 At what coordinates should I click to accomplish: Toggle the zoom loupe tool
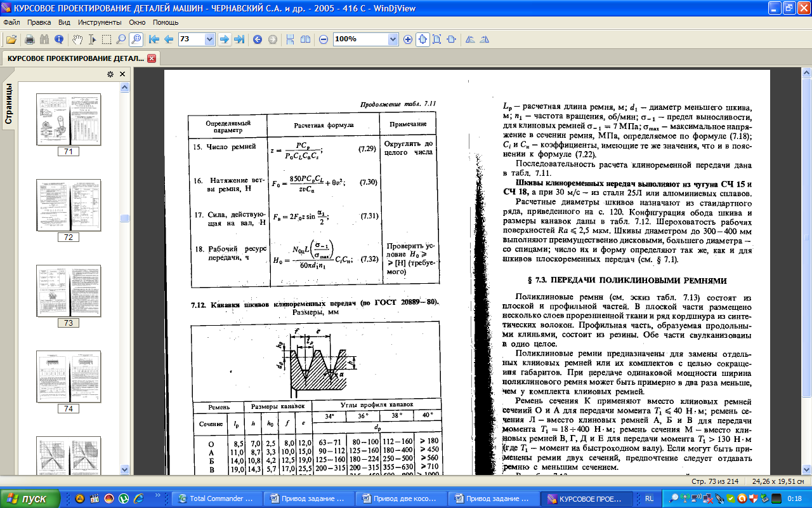tap(136, 39)
